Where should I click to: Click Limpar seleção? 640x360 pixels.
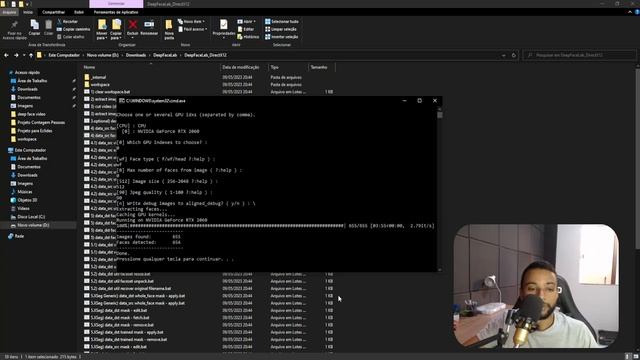click(x=281, y=29)
